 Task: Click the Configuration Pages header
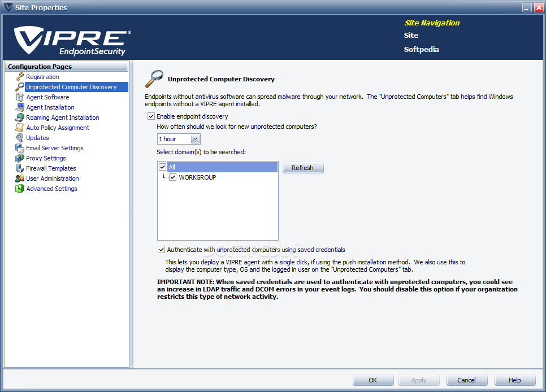coord(67,67)
